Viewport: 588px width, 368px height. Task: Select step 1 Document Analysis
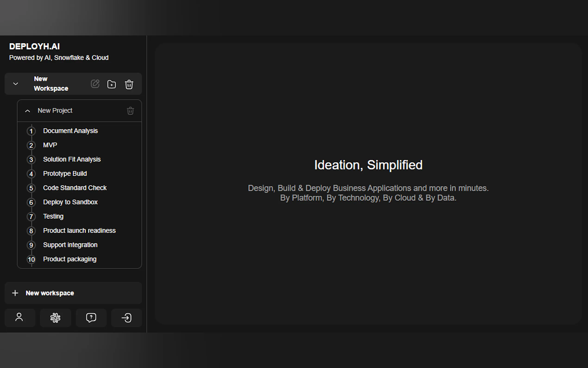(70, 131)
